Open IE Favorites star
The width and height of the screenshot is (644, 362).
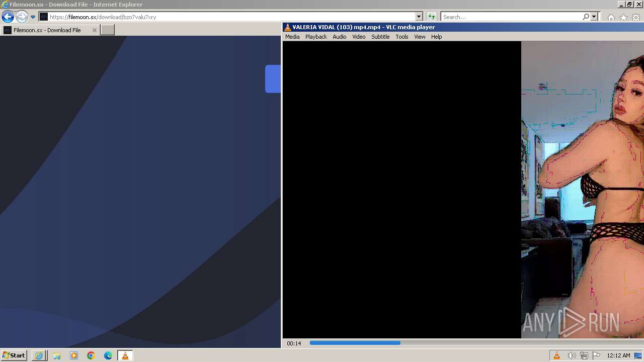(x=623, y=17)
